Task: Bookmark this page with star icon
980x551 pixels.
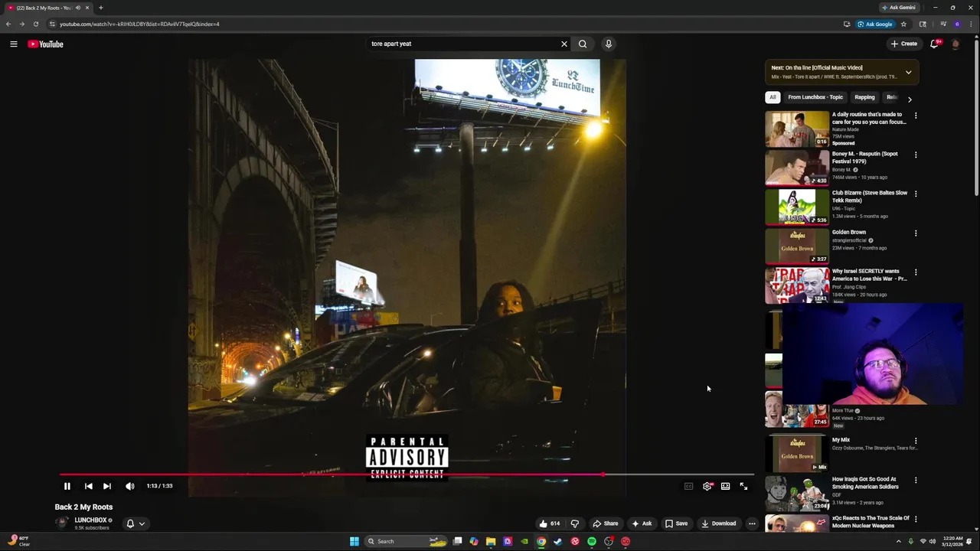Action: [903, 24]
